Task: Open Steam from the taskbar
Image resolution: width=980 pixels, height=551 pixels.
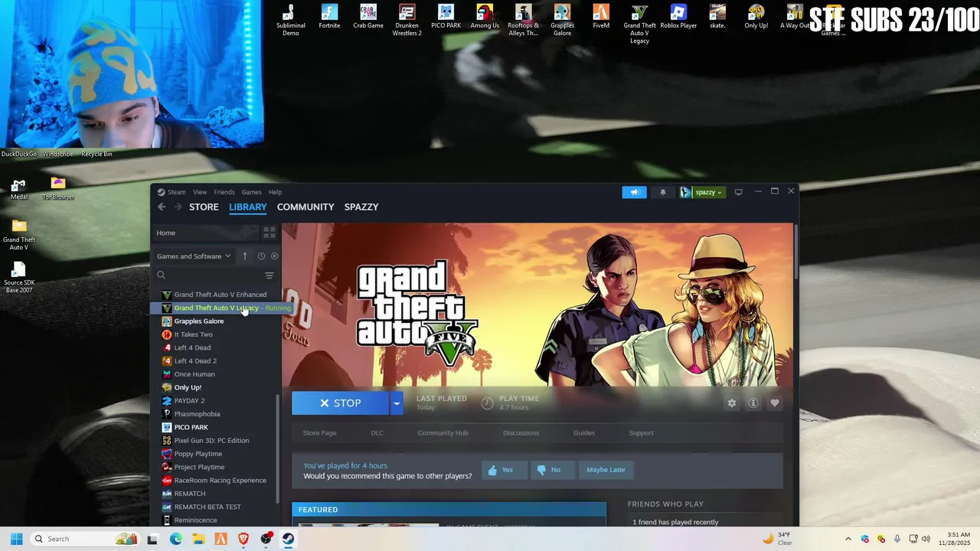Action: click(289, 539)
